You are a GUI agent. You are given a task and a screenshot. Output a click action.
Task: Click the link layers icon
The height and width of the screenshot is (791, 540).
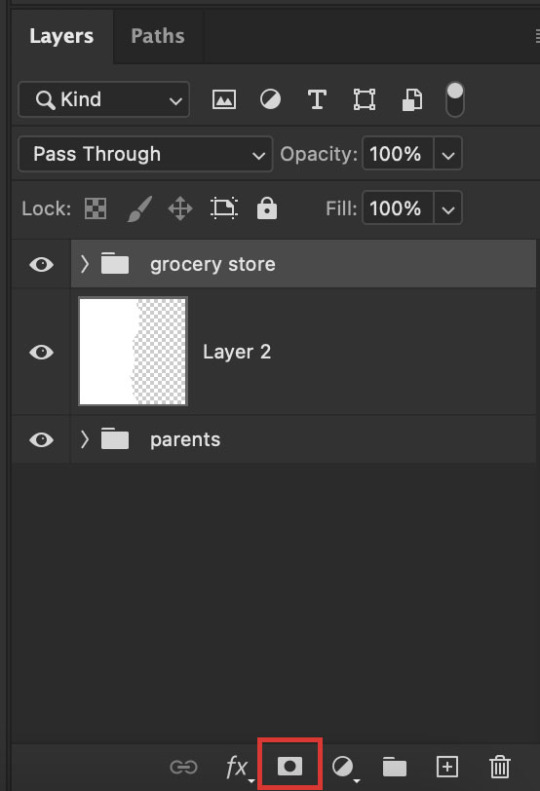(183, 767)
